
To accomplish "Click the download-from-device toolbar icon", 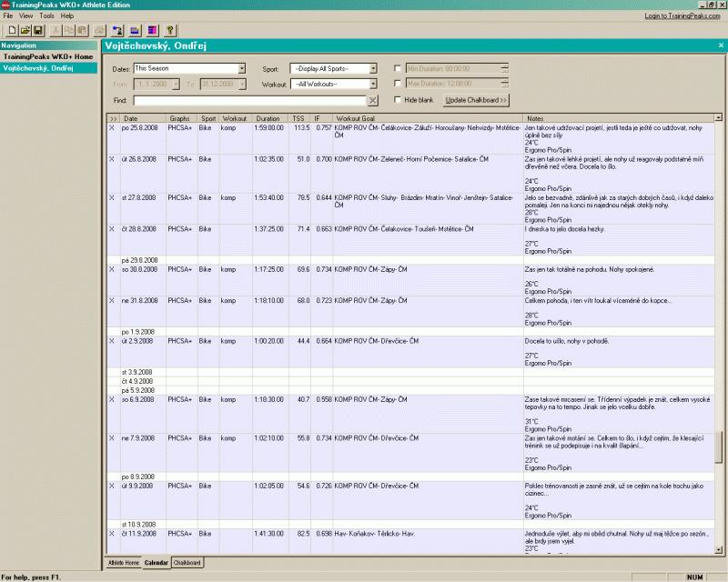I will coord(117,31).
